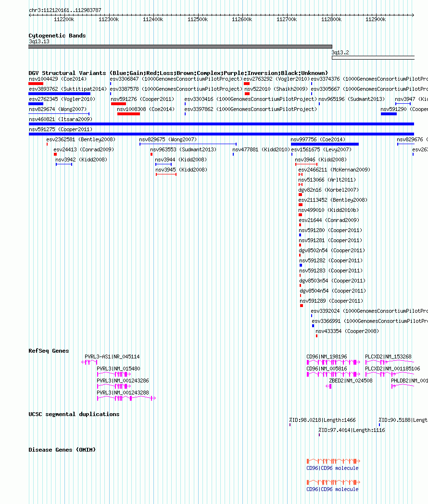
Task: Click the nsv3942 (Kidd2008) label
Action: 81,160
